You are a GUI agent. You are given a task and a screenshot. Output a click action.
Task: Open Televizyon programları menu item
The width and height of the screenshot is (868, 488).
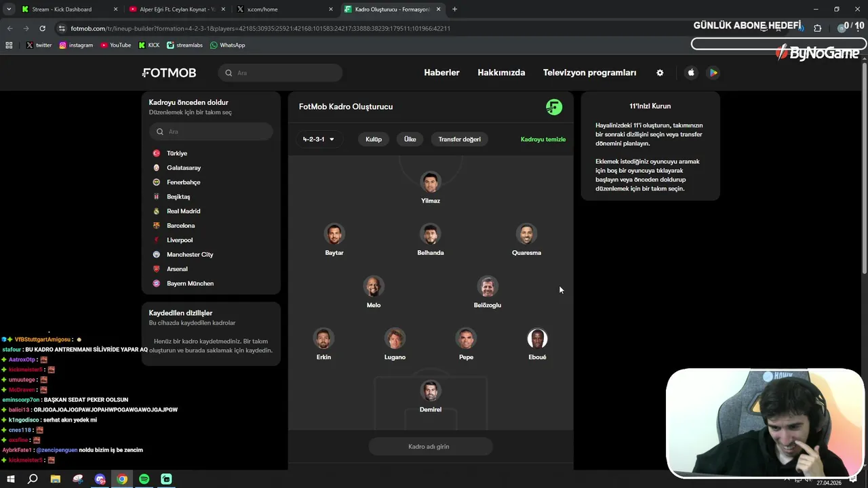(589, 73)
